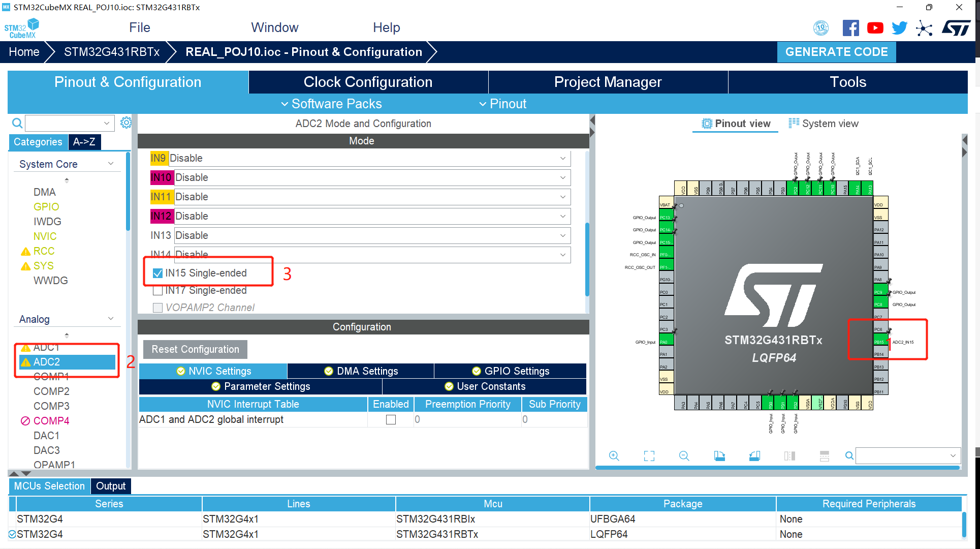Screen dimensions: 980x549
Task: Click the ST community network icon
Action: pos(924,28)
